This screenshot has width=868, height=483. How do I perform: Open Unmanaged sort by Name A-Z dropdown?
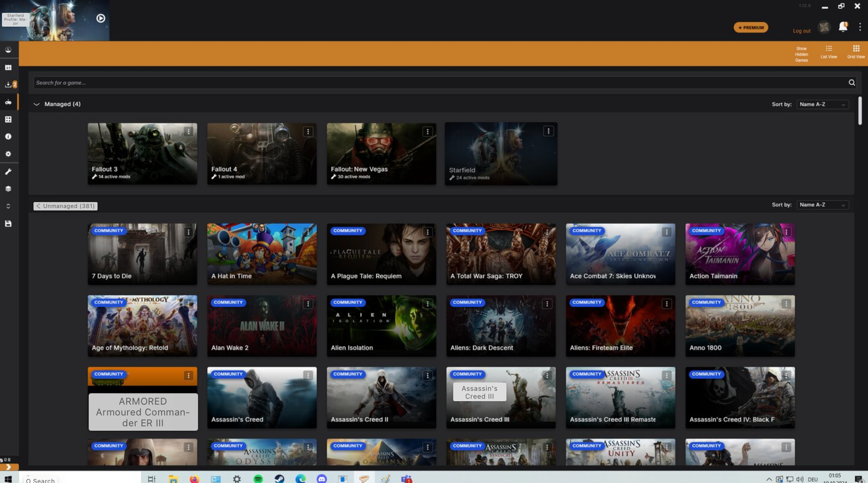point(822,205)
